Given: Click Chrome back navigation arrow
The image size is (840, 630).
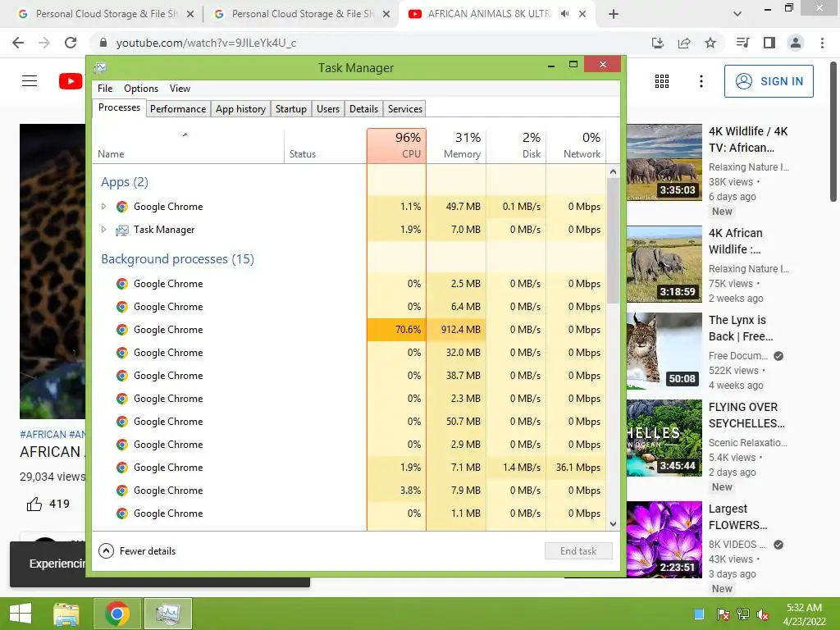Looking at the screenshot, I should point(18,43).
